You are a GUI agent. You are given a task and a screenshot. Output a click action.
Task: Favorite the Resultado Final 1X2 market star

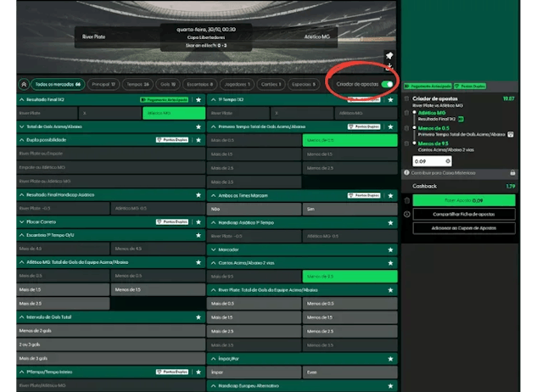199,99
